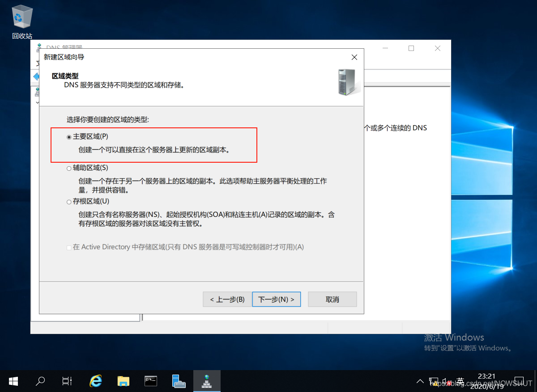Open File Explorer from the taskbar
537x392 pixels.
(124, 381)
